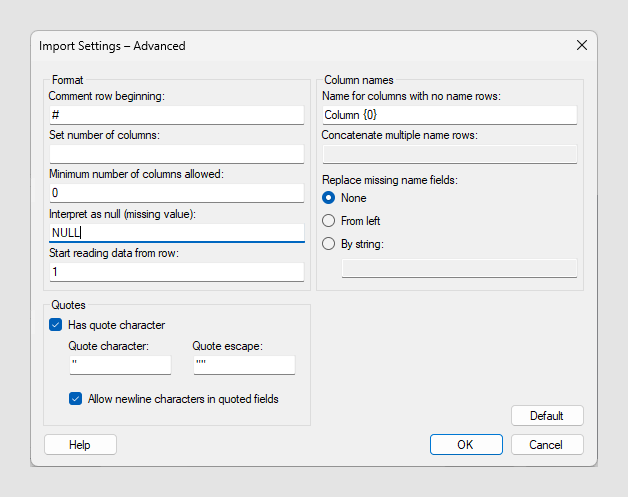Click the Format group heading

(67, 80)
